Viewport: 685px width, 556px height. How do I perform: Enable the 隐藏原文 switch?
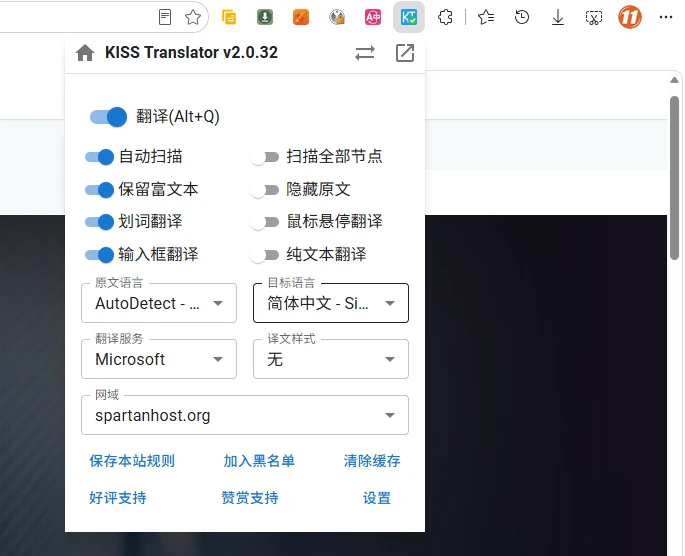(265, 190)
